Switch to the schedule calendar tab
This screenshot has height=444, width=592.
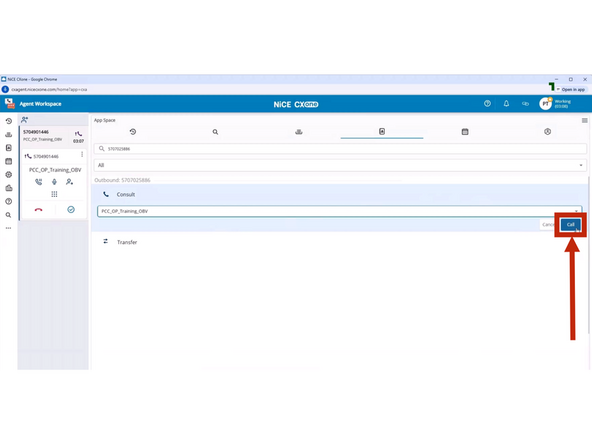click(465, 132)
